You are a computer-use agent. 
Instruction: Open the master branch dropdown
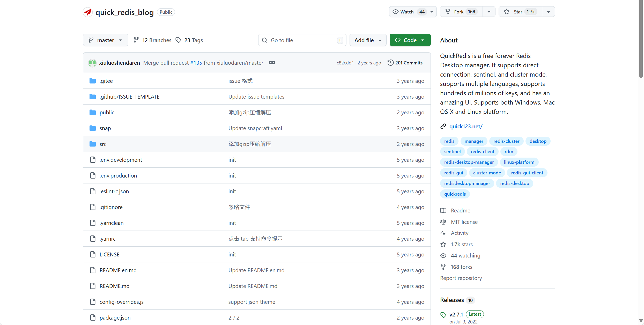[x=105, y=40]
